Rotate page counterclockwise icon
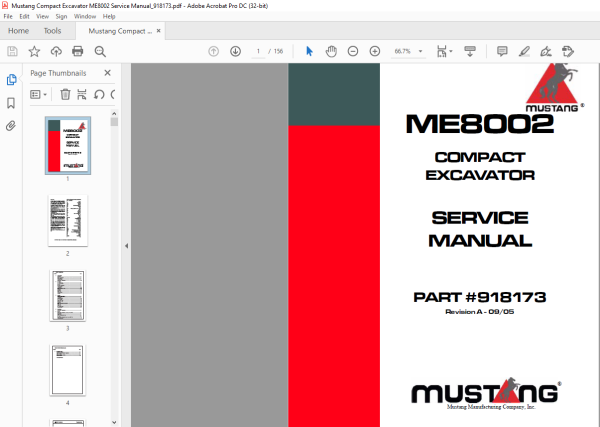 click(99, 94)
